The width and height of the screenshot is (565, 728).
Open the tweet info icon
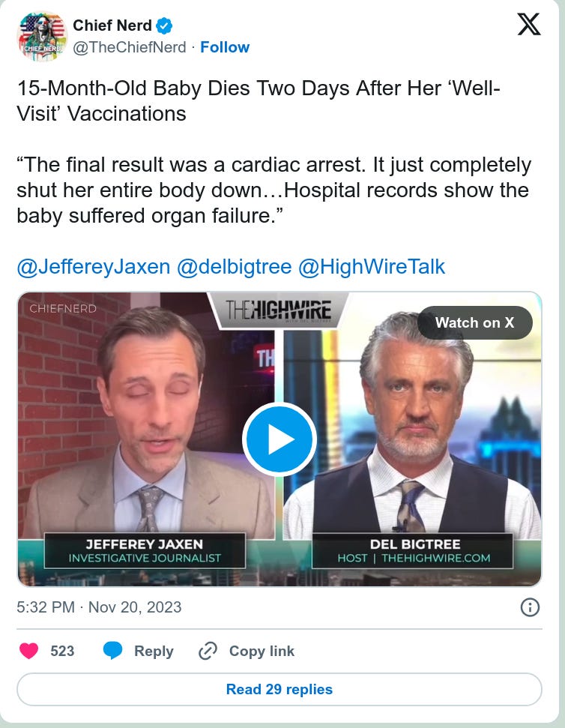531,607
